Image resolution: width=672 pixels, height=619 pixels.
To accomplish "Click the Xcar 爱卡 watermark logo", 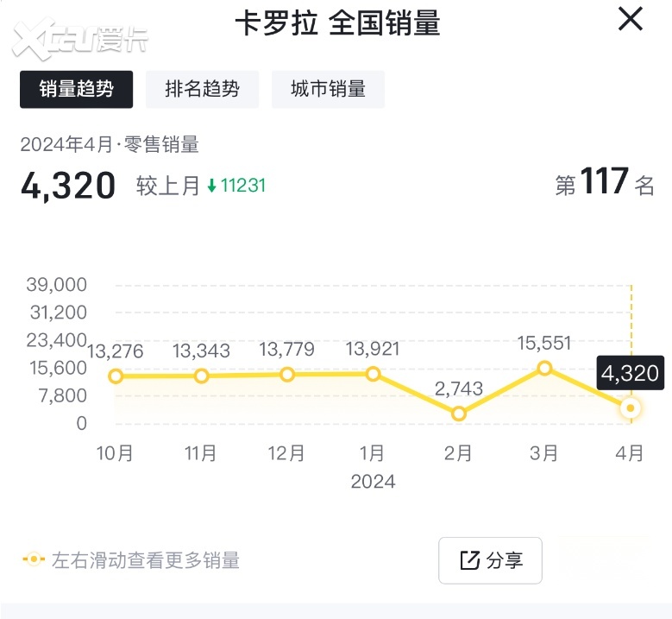I will [76, 39].
